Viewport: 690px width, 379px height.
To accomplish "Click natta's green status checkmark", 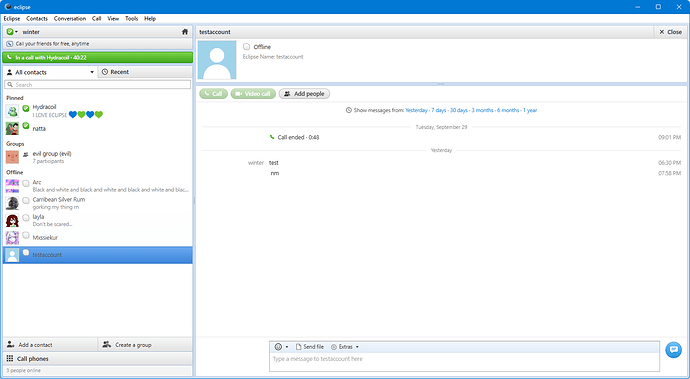I will point(26,126).
